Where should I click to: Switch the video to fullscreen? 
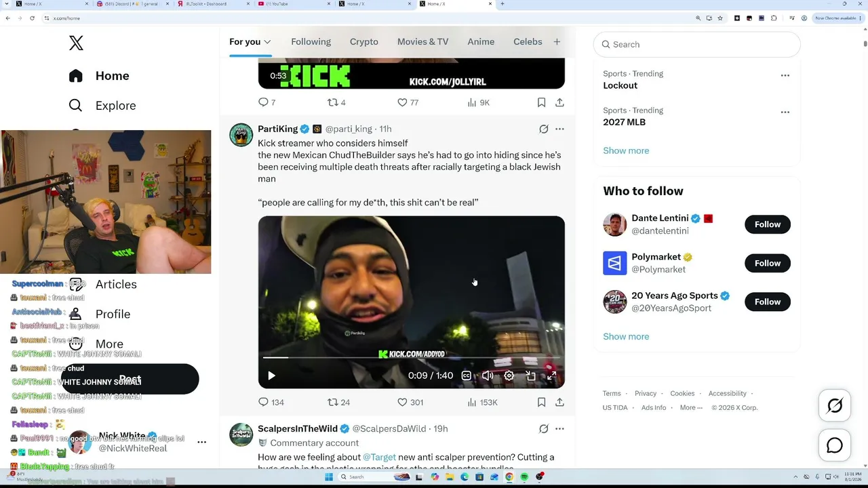point(552,375)
